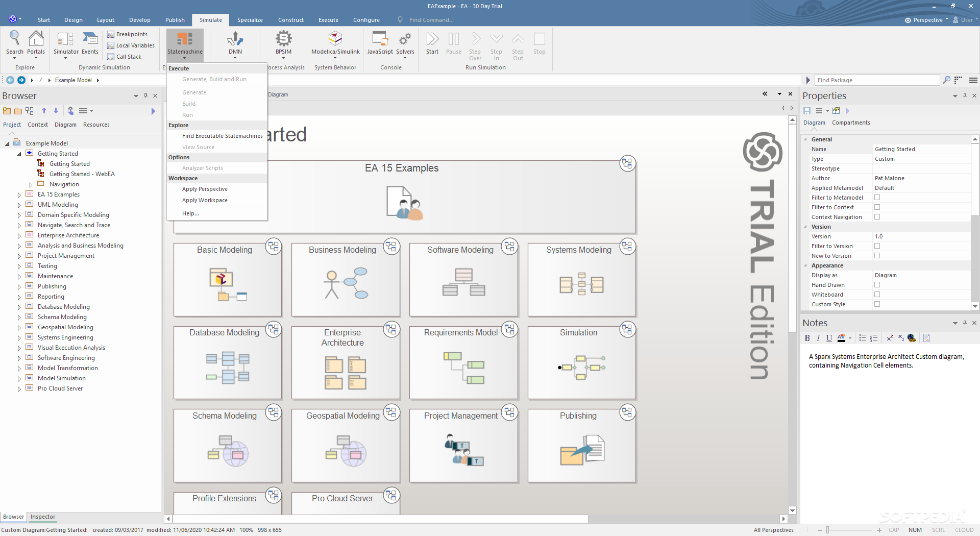Choose Apply Workspace from the menu
980x536 pixels.
click(x=205, y=200)
